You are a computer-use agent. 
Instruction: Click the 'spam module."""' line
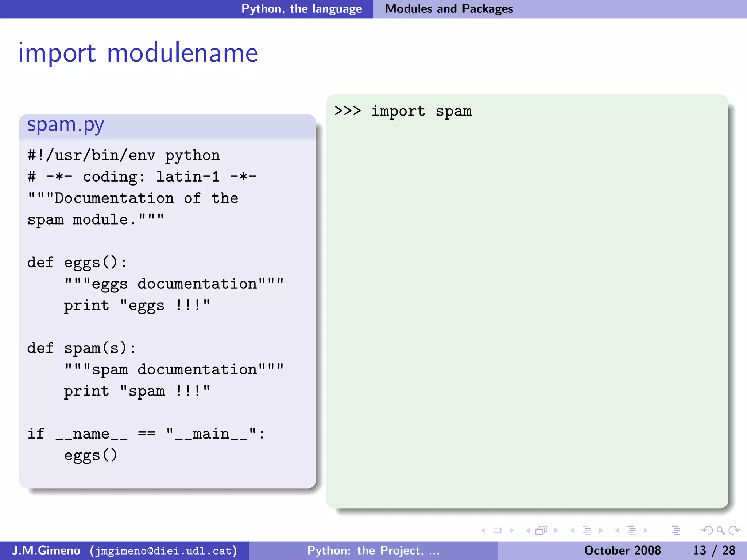[x=96, y=220]
